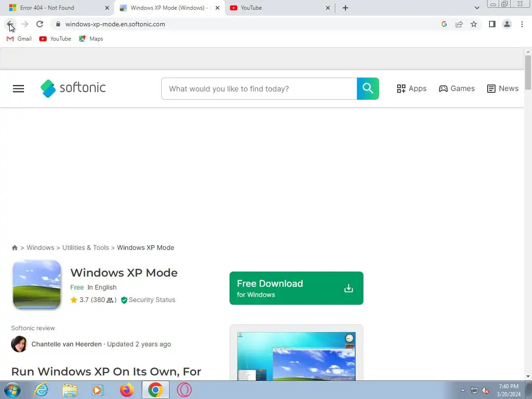
Task: Open the Apps section
Action: pyautogui.click(x=411, y=89)
